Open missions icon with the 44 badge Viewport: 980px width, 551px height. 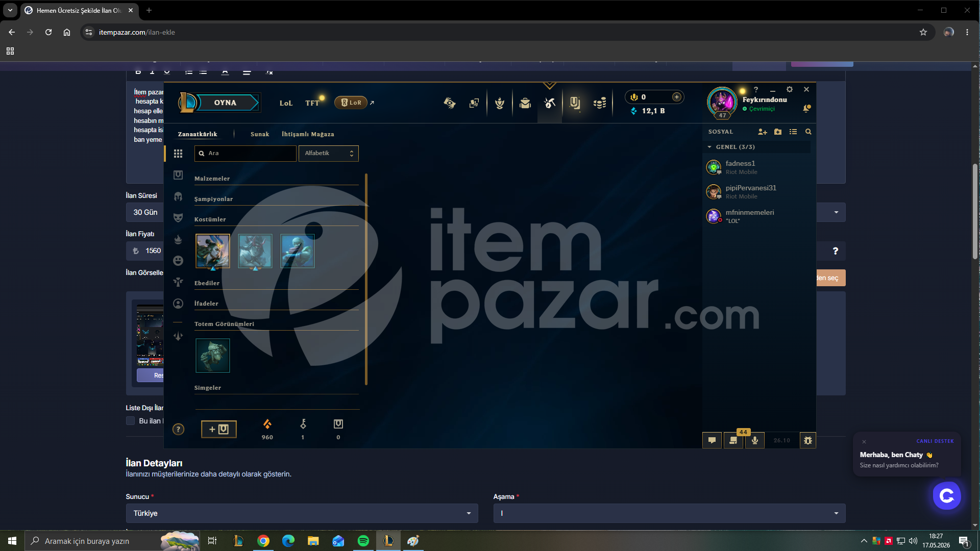[733, 440]
